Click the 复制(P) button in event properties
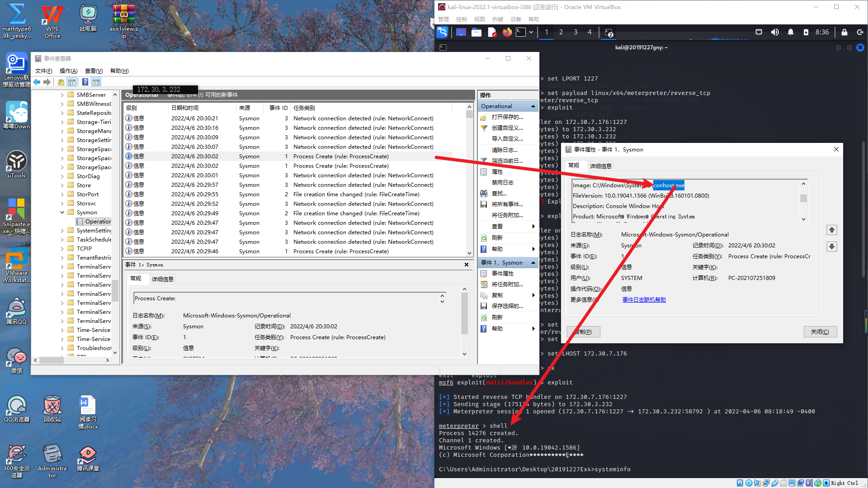 [x=583, y=332]
